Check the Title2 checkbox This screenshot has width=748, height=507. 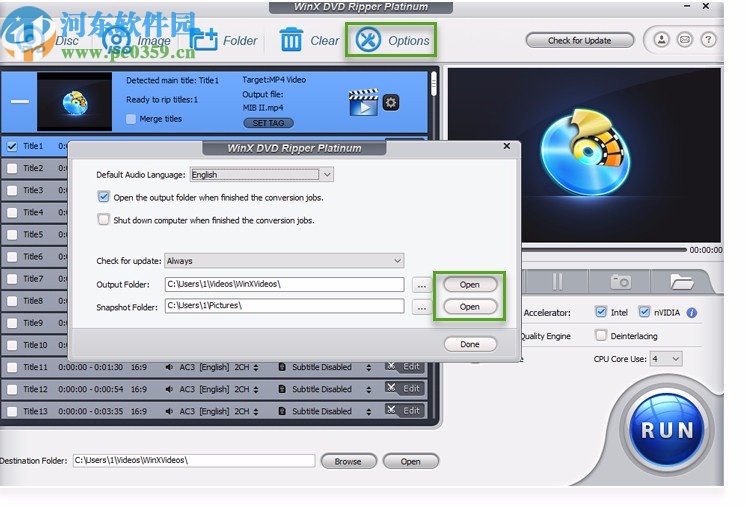[12, 168]
